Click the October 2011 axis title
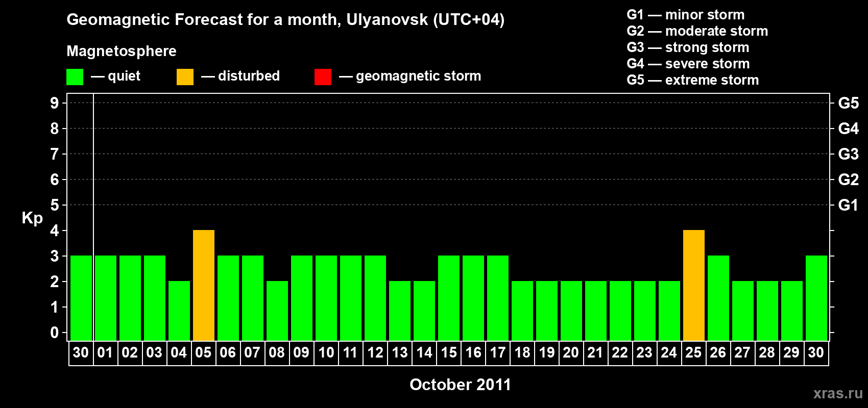 tap(460, 385)
